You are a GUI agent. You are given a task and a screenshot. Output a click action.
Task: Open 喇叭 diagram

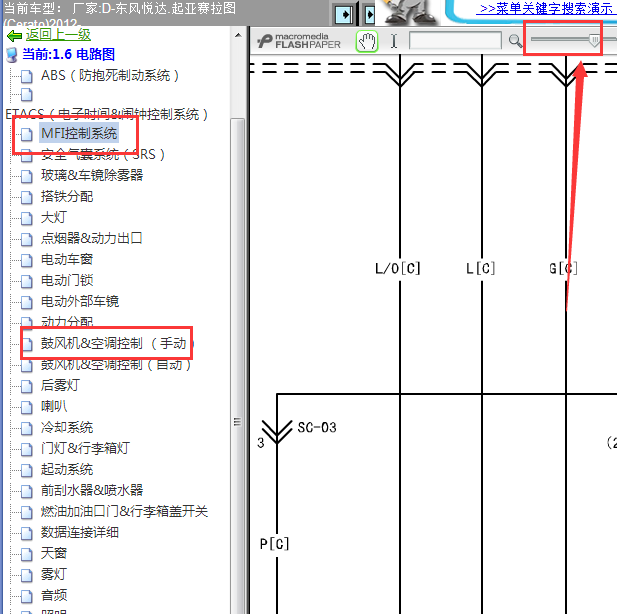[x=54, y=406]
